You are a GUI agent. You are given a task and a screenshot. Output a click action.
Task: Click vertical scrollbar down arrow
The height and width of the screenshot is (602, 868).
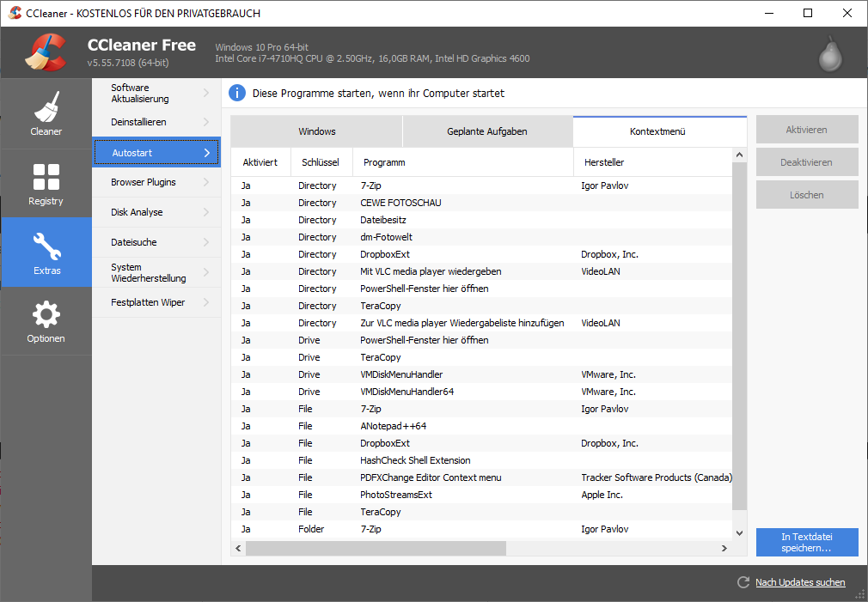[739, 531]
